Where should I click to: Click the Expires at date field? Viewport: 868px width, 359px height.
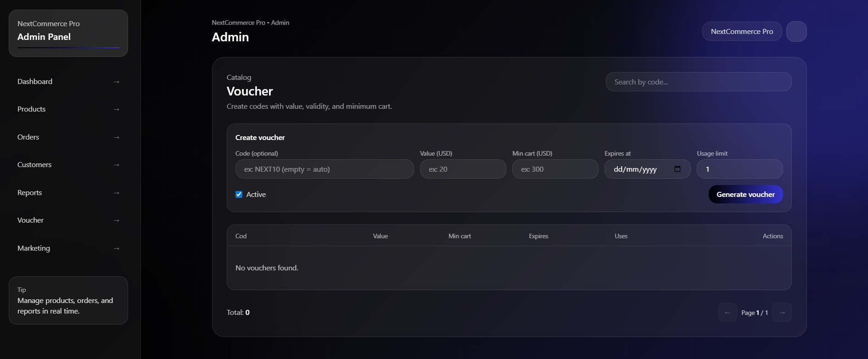648,169
